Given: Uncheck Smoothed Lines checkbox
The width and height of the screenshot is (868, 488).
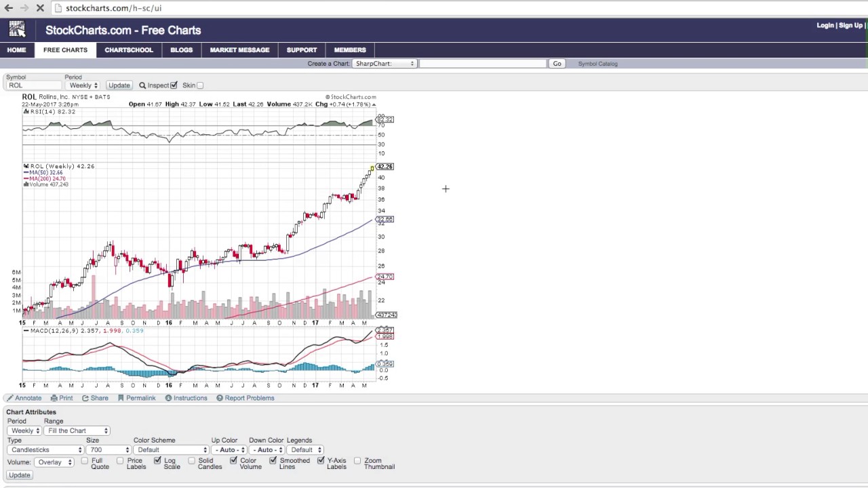Looking at the screenshot, I should pos(273,461).
